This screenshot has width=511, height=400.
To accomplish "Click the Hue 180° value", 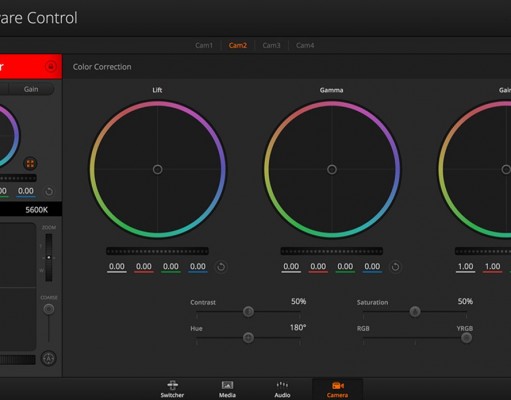I will pyautogui.click(x=298, y=327).
